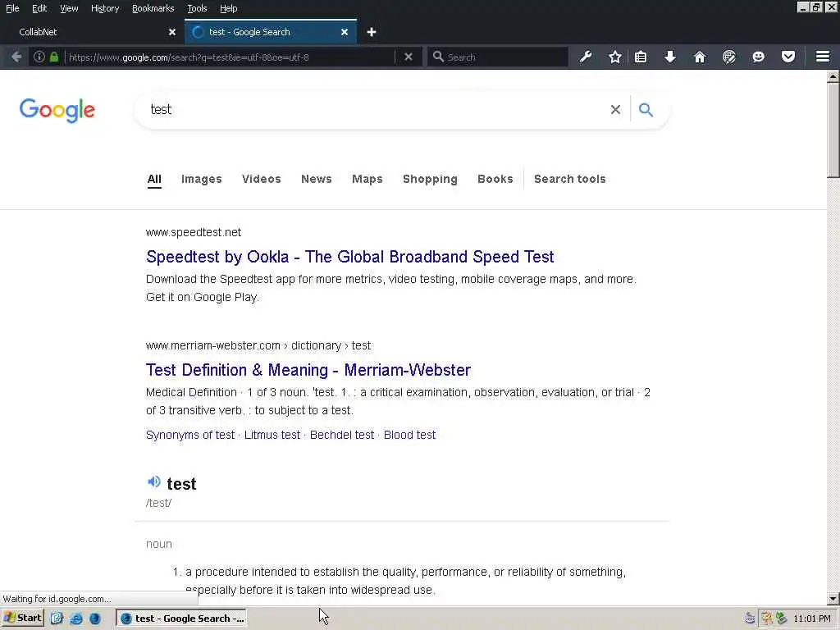Close the test - Google Search tab
Viewport: 840px width, 630px height.
pyautogui.click(x=345, y=32)
